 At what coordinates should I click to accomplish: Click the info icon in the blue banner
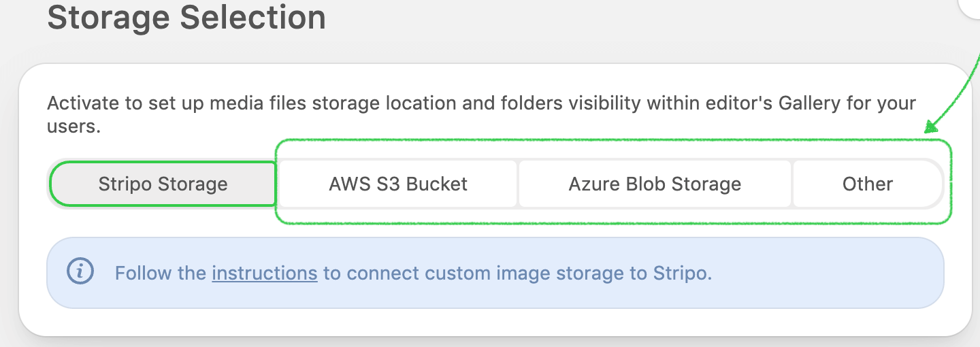(80, 273)
